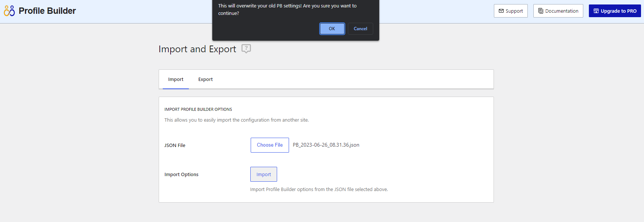Open the Support button in header

(x=511, y=11)
